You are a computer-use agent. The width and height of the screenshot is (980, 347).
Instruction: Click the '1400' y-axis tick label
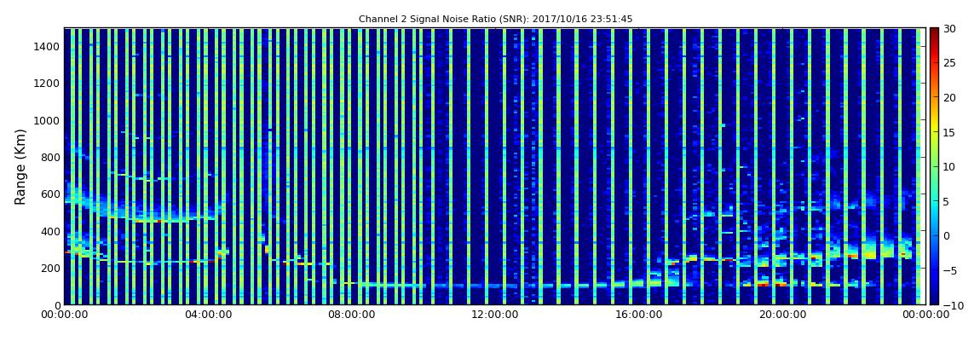pyautogui.click(x=48, y=46)
